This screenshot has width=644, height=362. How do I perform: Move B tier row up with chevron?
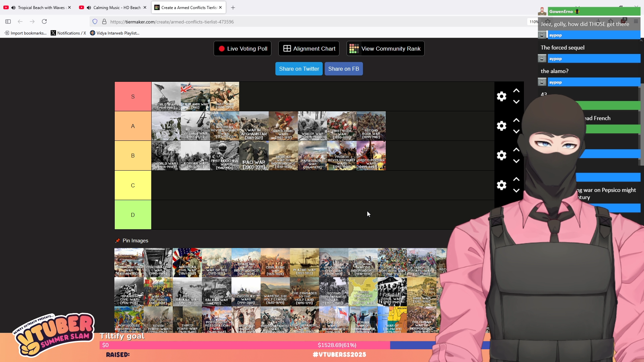point(516,150)
